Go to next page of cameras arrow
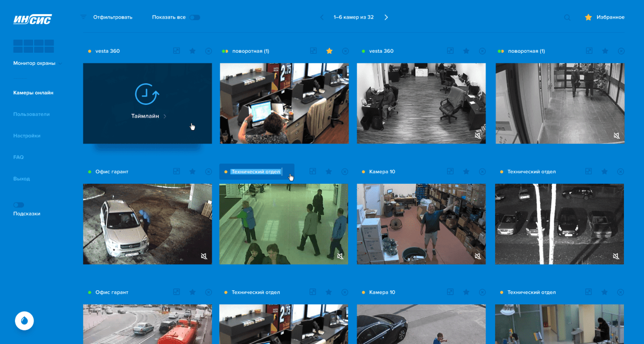Viewport: 644px width, 344px height. tap(386, 18)
